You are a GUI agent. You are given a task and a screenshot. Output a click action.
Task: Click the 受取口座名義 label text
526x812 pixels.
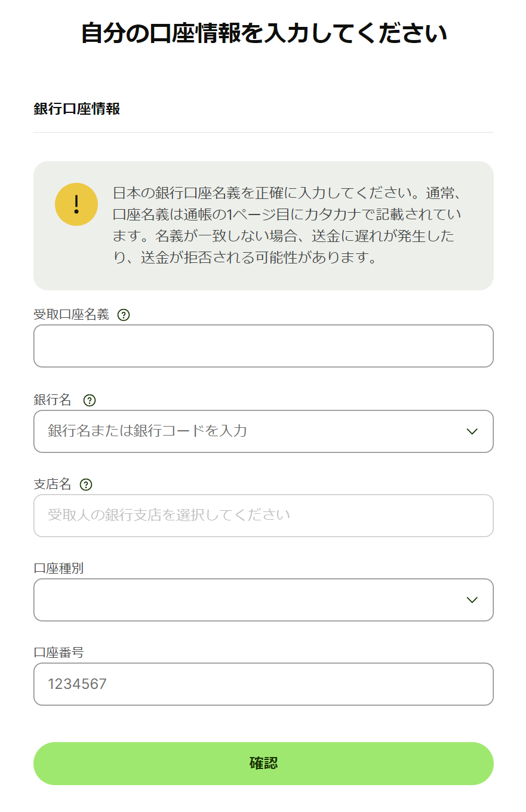71,315
